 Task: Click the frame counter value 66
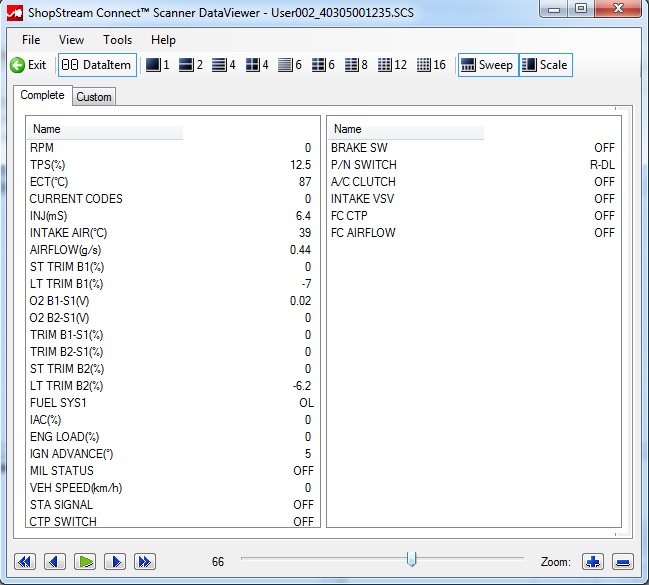coord(218,562)
